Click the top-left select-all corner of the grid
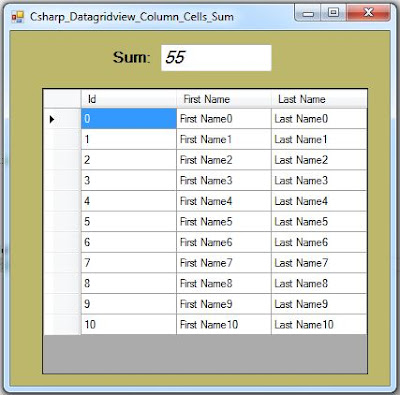 click(x=62, y=99)
